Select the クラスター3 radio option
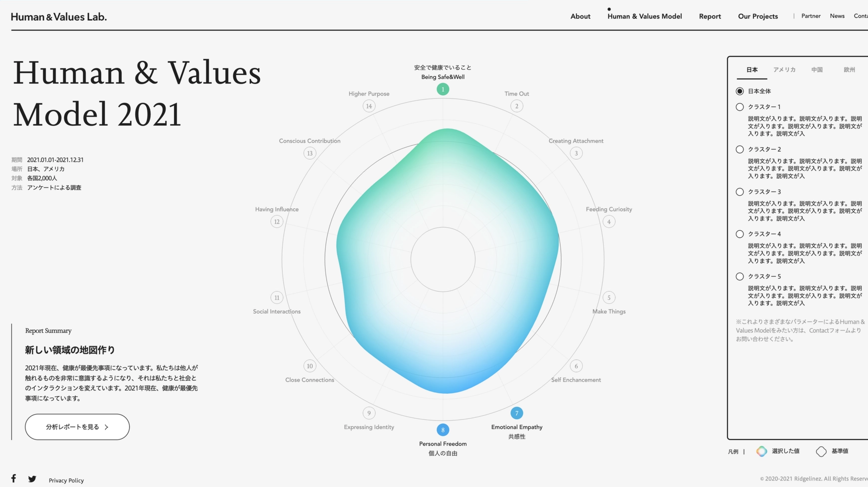 click(x=740, y=191)
